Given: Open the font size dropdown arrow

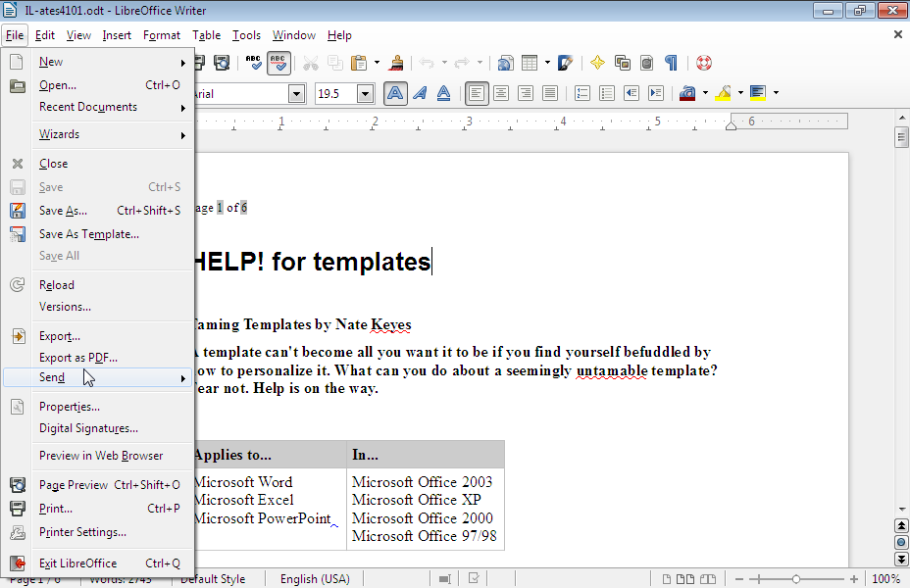Looking at the screenshot, I should tap(365, 93).
